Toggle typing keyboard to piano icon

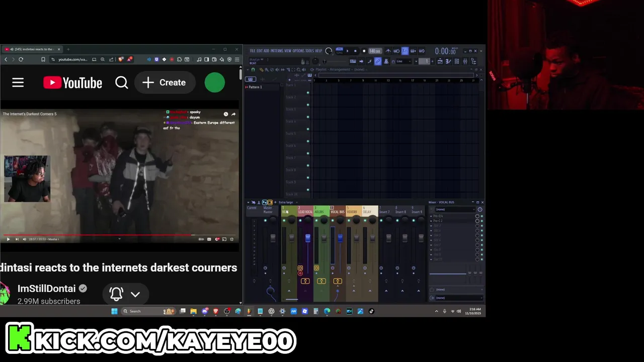pos(353,61)
